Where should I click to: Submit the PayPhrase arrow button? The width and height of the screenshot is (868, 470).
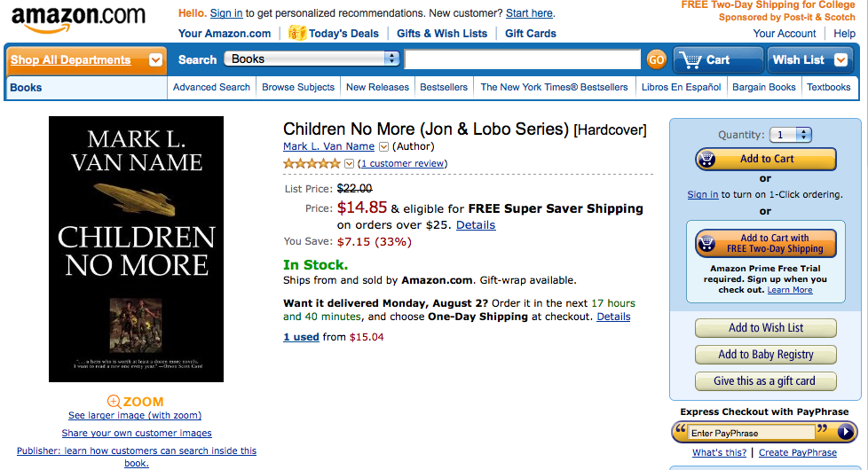pos(846,432)
